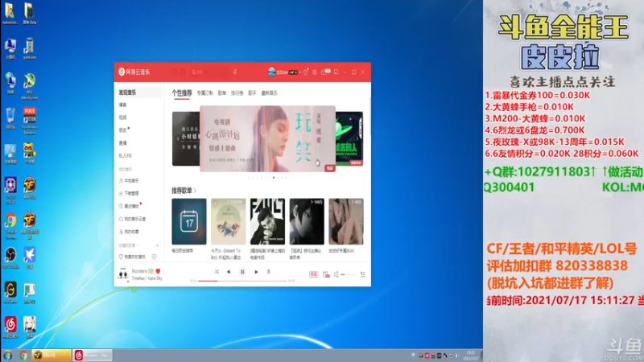This screenshot has width=644, height=362.
Task: Open the play queue list icon
Action: (x=363, y=274)
